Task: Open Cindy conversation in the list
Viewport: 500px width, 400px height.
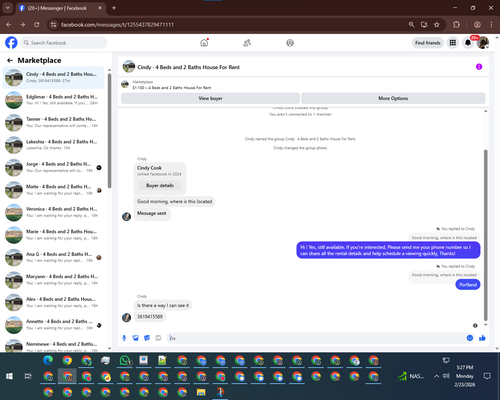Action: [x=53, y=77]
